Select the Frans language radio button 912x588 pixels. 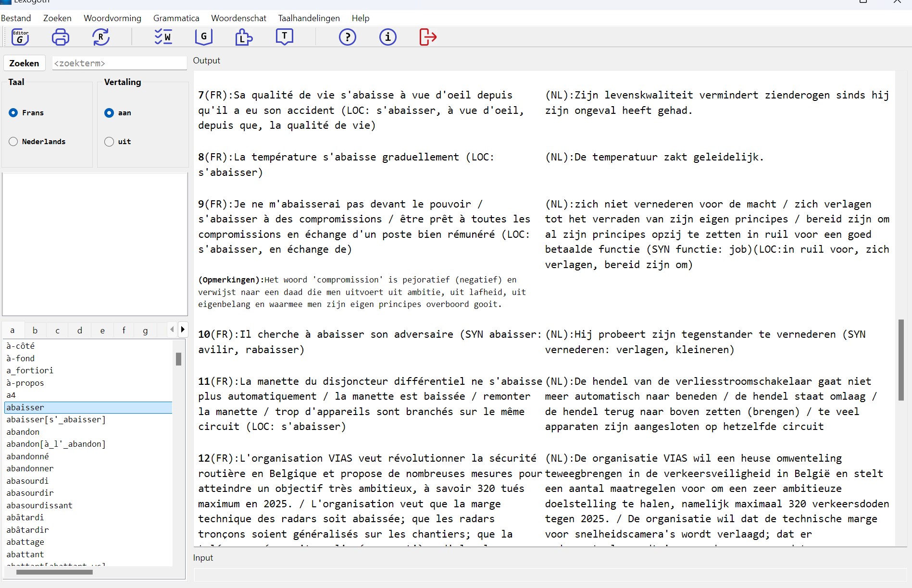point(13,113)
